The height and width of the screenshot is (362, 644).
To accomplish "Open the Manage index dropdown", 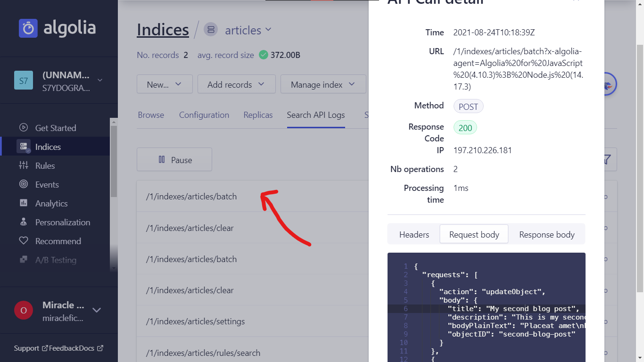I will 323,84.
